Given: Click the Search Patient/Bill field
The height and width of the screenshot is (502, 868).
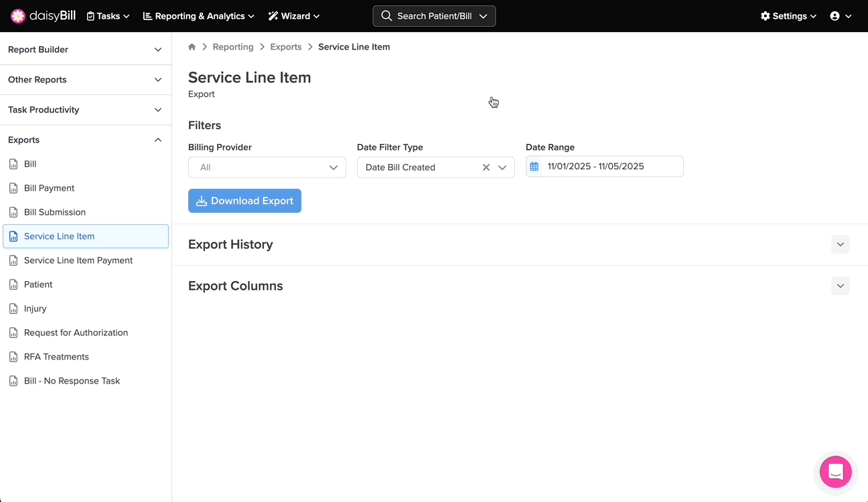Looking at the screenshot, I should point(433,16).
